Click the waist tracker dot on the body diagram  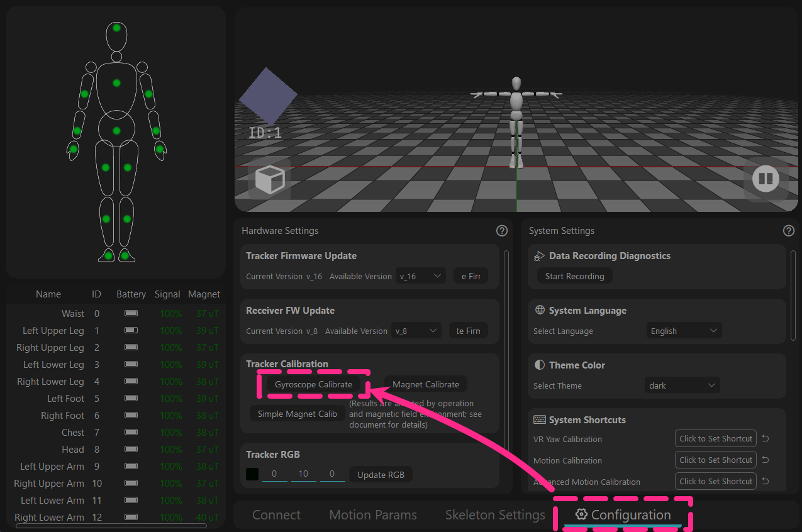click(x=116, y=131)
